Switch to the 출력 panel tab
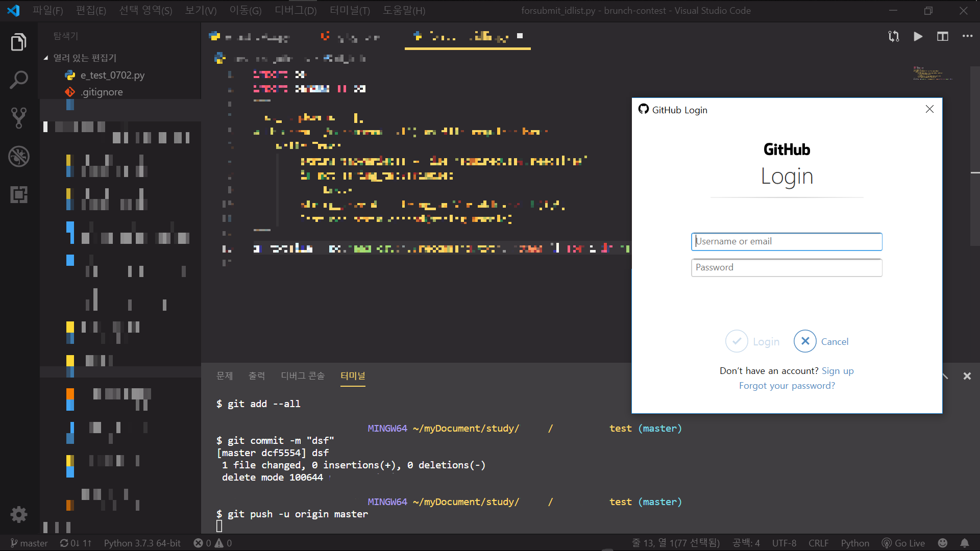 tap(257, 376)
